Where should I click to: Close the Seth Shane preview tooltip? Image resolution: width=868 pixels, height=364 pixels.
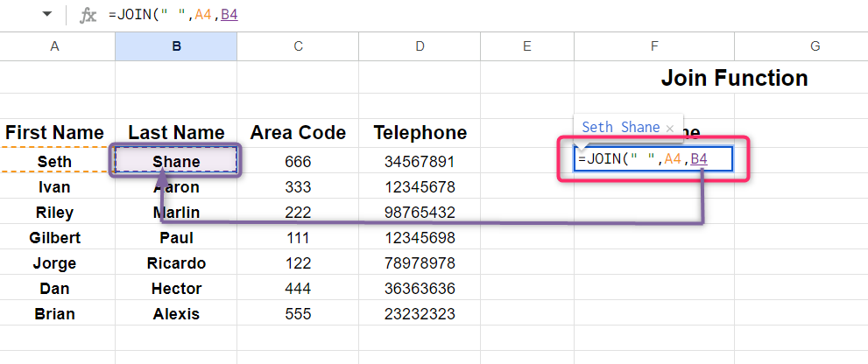(x=670, y=129)
